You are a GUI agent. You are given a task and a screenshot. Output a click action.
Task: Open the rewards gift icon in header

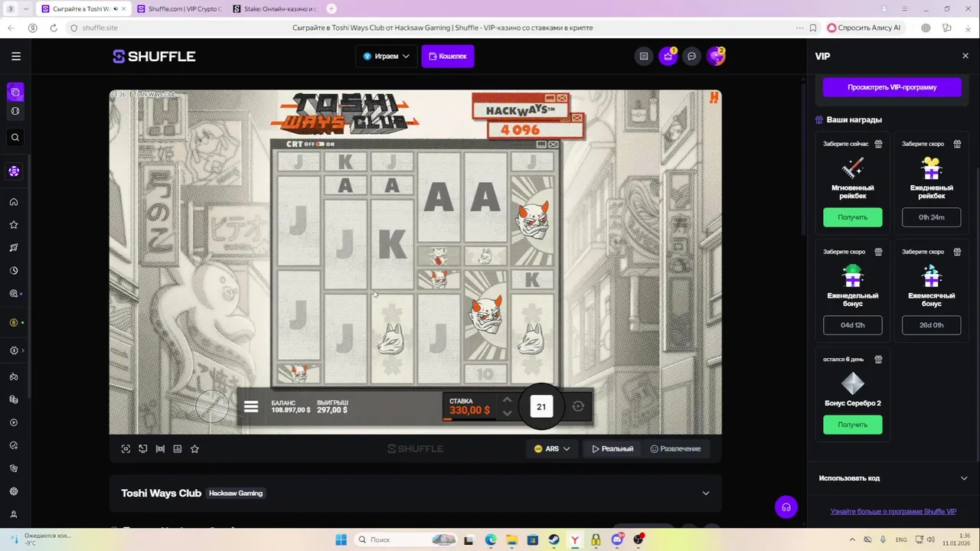[668, 56]
